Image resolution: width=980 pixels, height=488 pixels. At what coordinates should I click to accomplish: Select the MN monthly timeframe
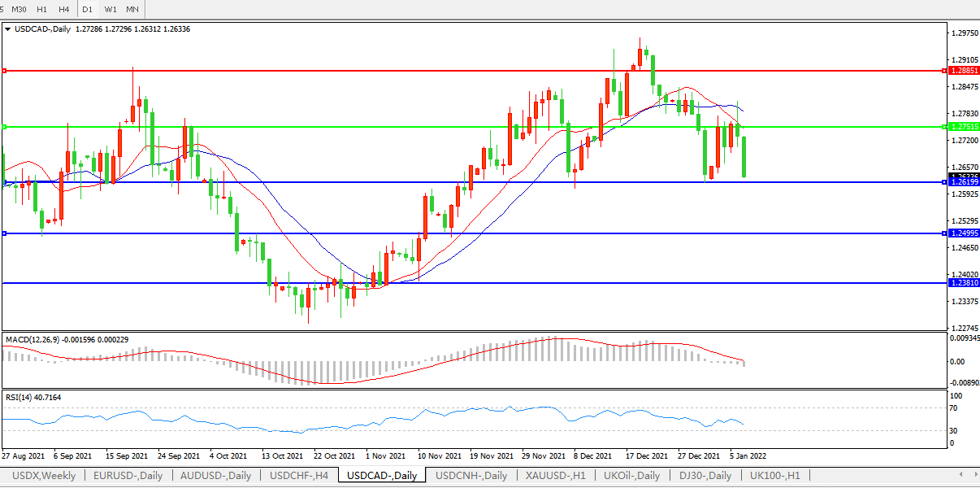tap(132, 9)
